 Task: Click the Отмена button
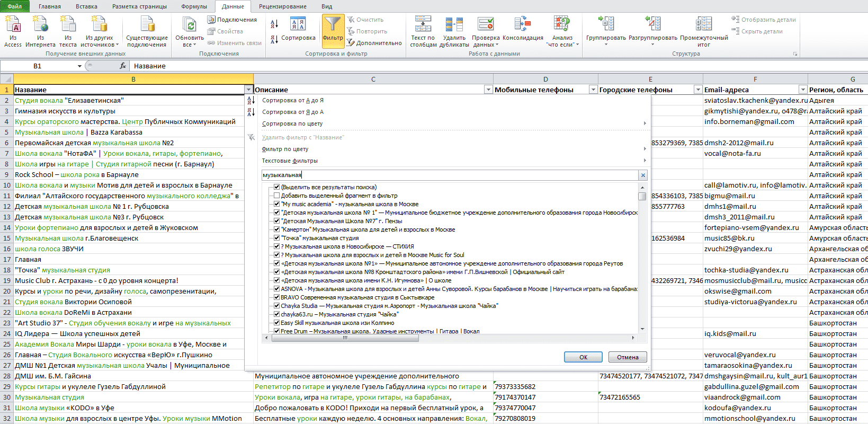click(x=628, y=357)
